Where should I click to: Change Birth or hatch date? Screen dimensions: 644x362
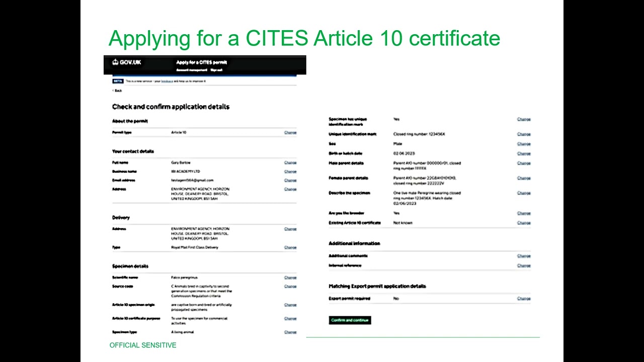point(524,153)
